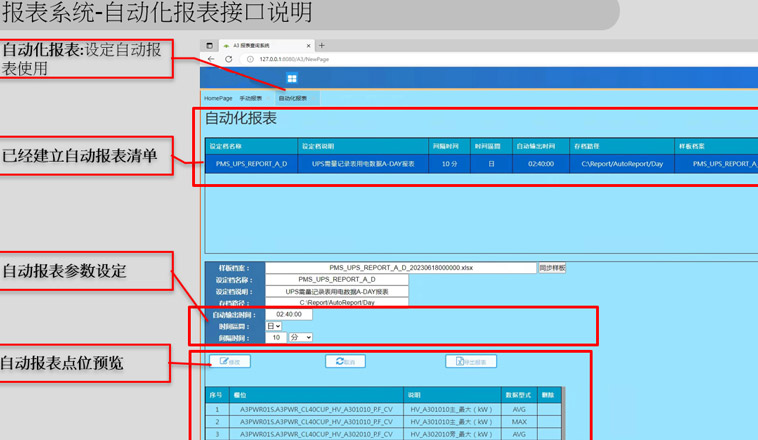Open the 手动报表 tab
The image size is (758, 440).
[251, 98]
